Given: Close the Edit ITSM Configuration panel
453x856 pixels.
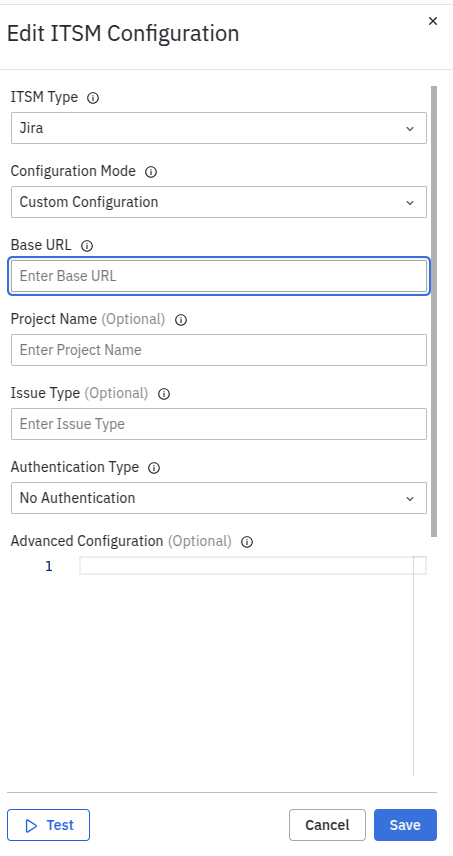Looking at the screenshot, I should coord(433,21).
